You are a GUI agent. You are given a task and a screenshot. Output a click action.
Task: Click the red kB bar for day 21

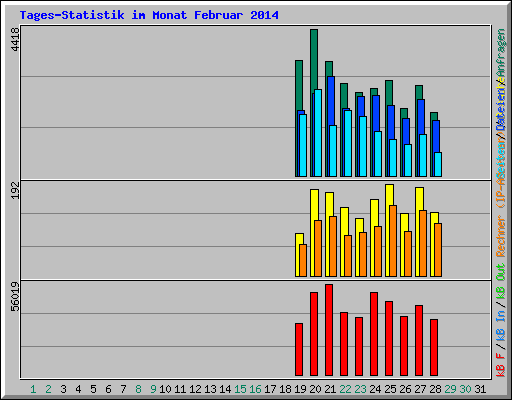point(329,330)
